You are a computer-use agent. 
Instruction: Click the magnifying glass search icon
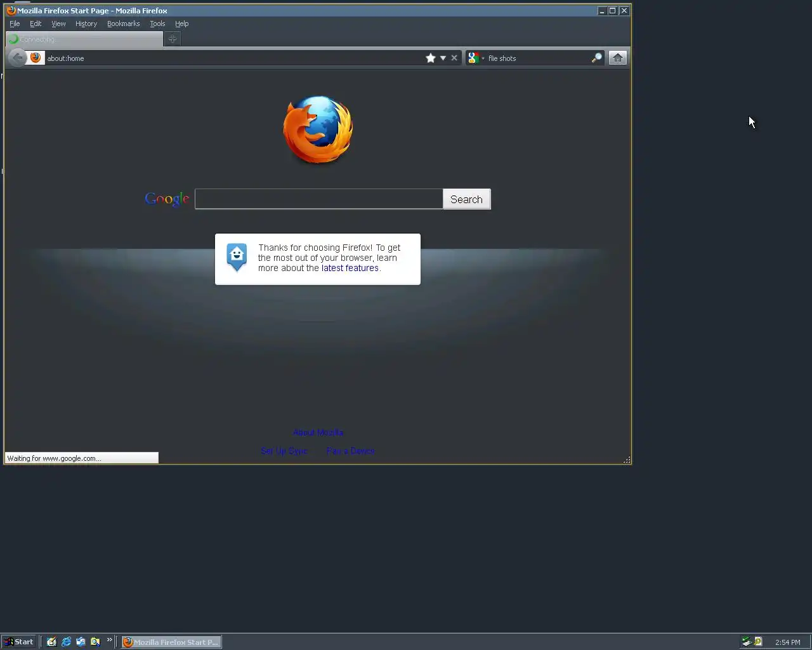596,58
